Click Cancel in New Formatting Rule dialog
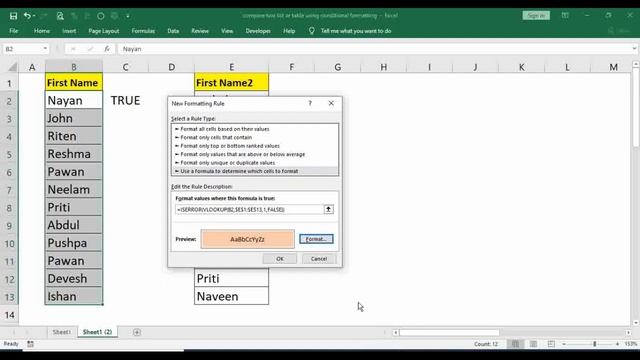 pyautogui.click(x=319, y=259)
